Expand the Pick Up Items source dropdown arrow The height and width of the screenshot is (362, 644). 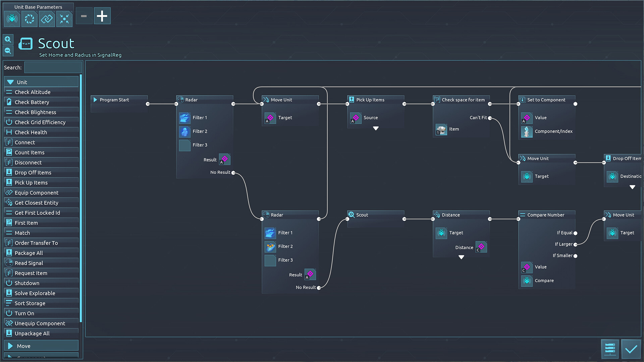(376, 129)
